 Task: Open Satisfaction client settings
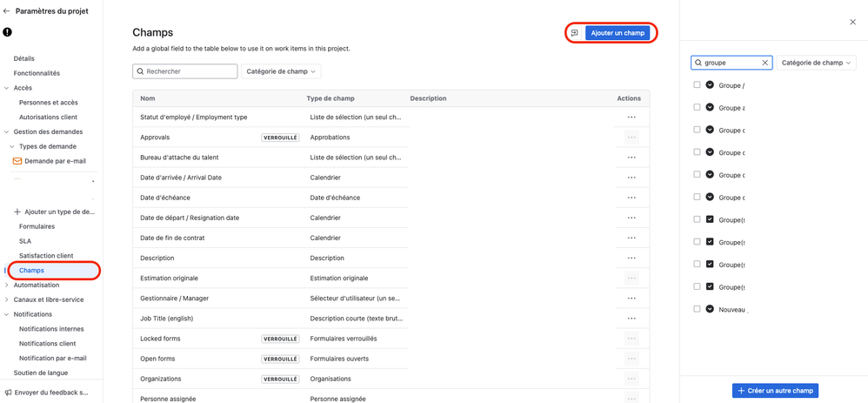46,256
